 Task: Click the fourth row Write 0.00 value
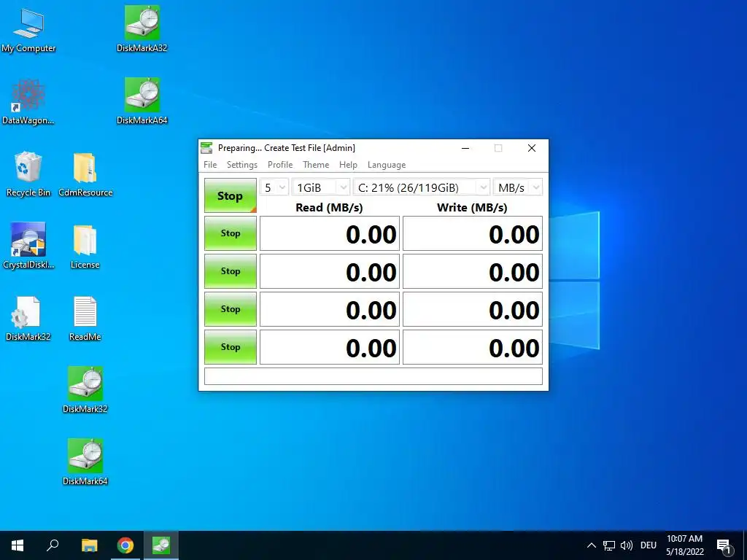pos(473,347)
